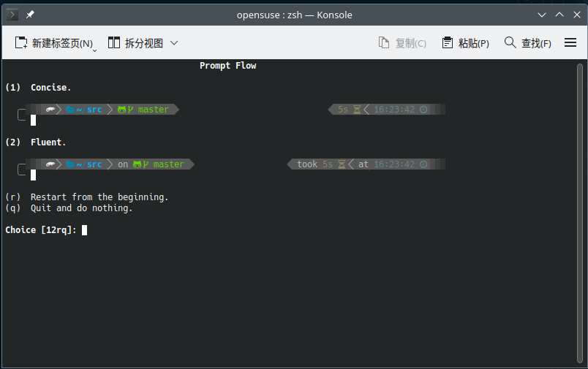Image resolution: width=588 pixels, height=369 pixels.
Task: Click the copy documents icon
Action: [x=384, y=42]
